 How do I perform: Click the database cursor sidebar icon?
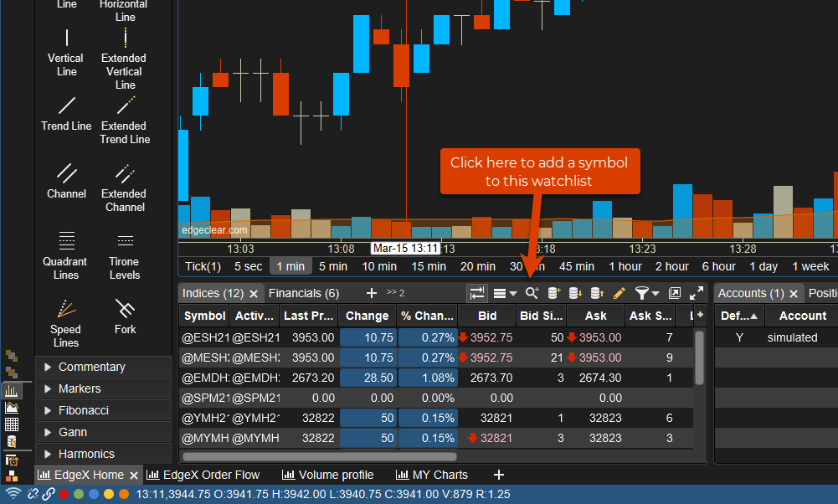[11, 441]
